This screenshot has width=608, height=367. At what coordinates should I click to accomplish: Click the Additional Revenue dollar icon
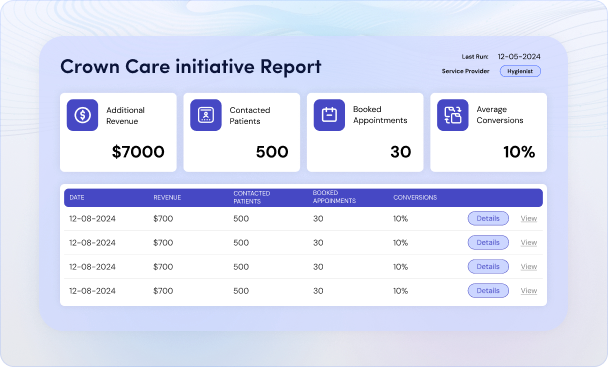[x=82, y=115]
